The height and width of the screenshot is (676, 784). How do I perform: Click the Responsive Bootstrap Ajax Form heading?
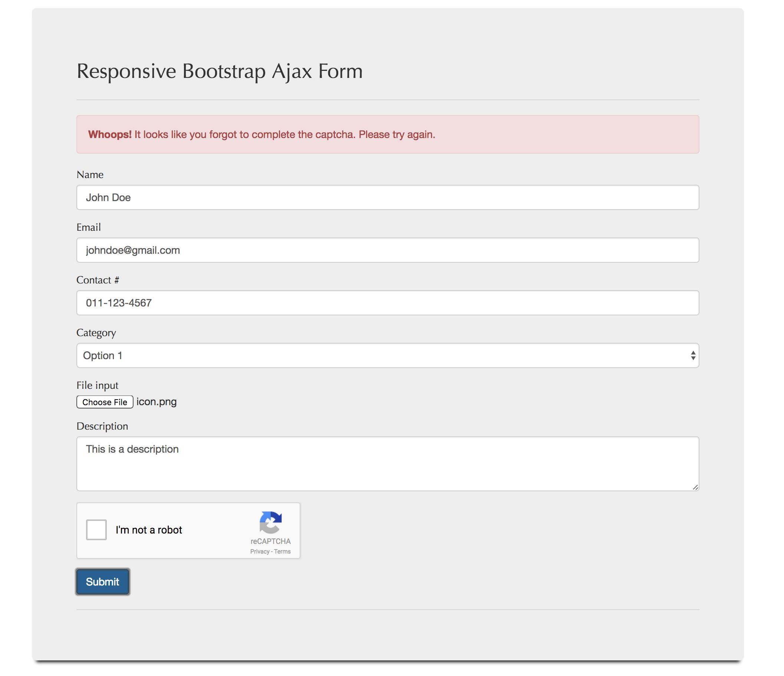point(220,71)
